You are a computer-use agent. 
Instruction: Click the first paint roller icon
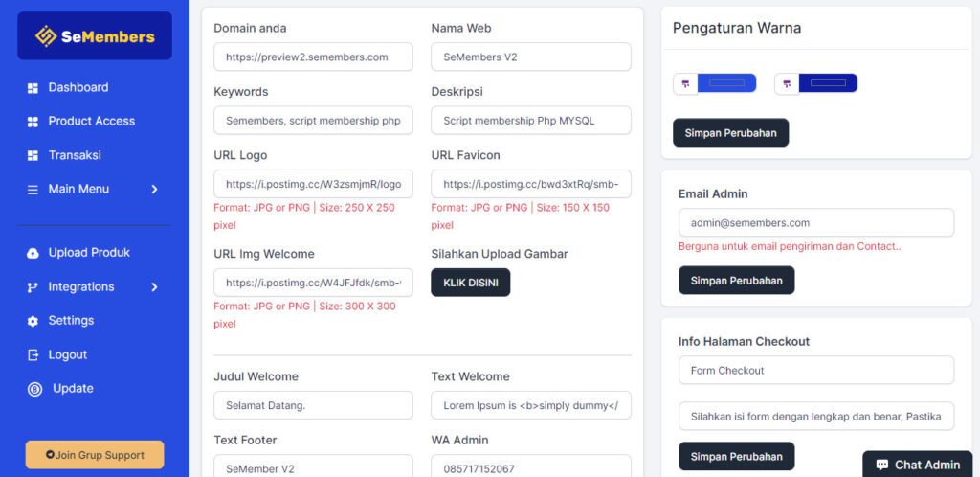(x=685, y=84)
